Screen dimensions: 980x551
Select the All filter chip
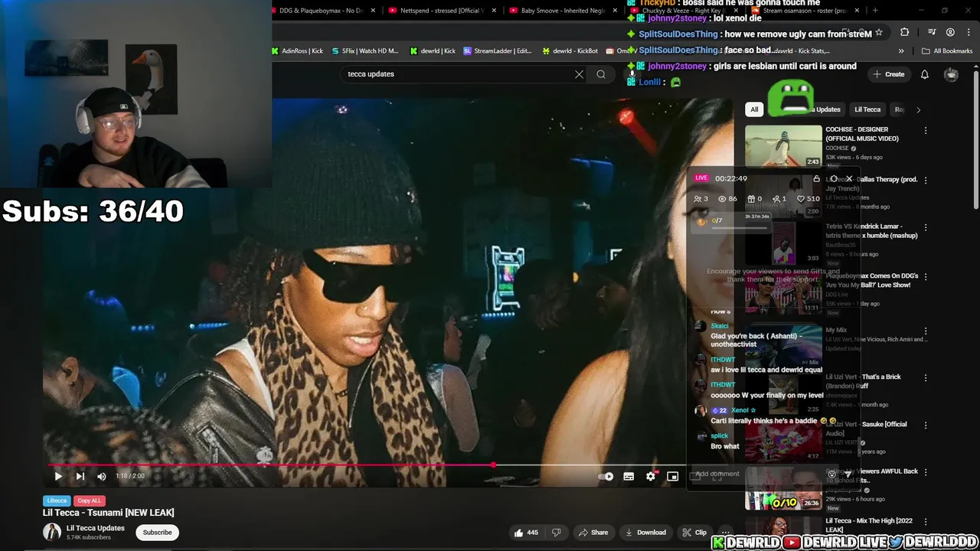(x=754, y=109)
